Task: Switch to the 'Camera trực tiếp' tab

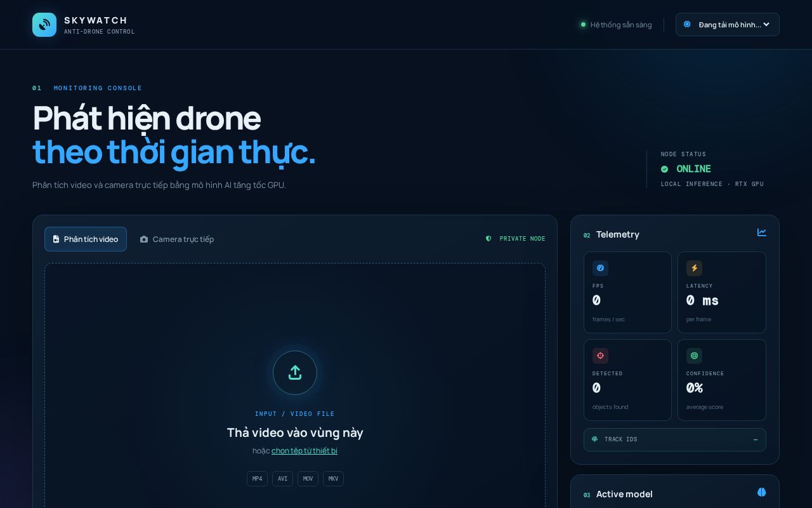Action: [177, 239]
